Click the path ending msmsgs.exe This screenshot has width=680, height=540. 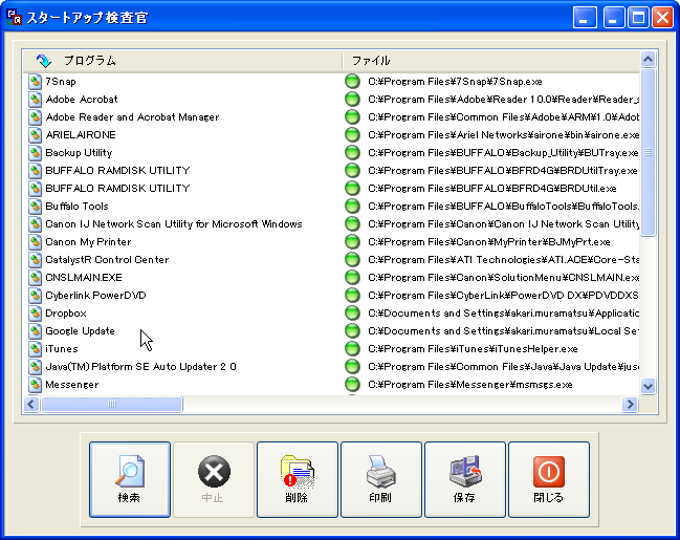tap(470, 384)
